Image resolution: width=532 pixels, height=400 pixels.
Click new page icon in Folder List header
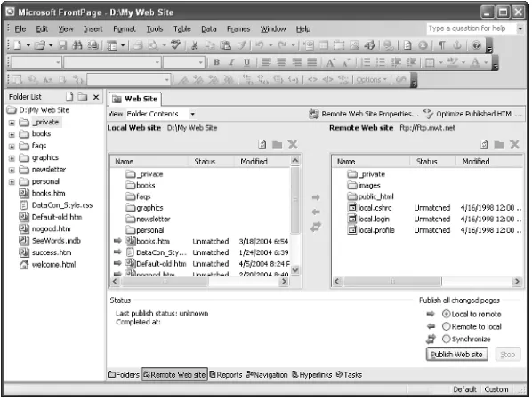click(69, 97)
